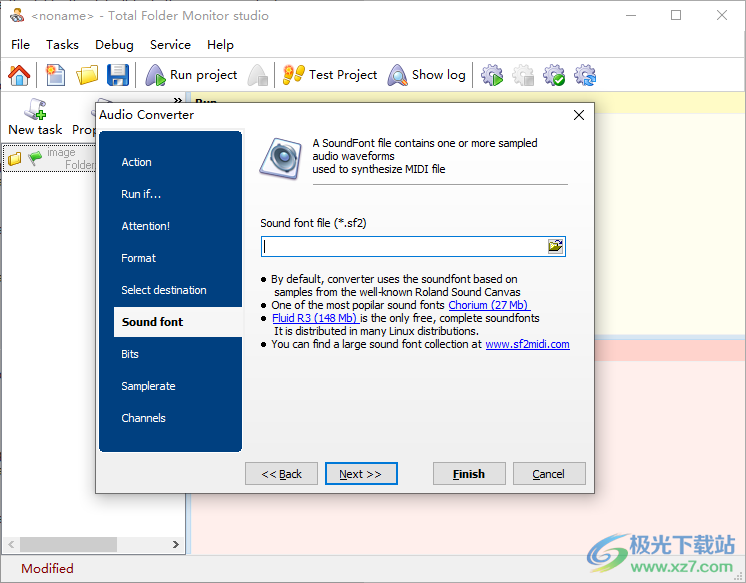Maximize the Total Folder Monitor window

(x=676, y=15)
